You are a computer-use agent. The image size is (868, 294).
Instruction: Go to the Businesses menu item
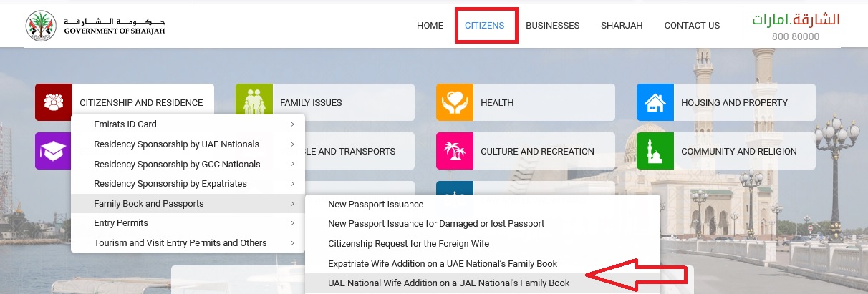pyautogui.click(x=552, y=26)
